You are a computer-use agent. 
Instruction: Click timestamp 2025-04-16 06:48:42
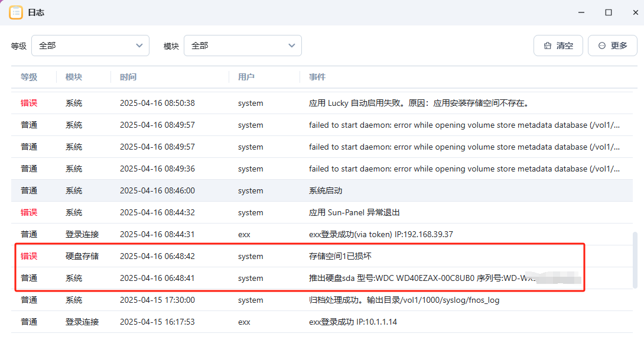coord(157,256)
